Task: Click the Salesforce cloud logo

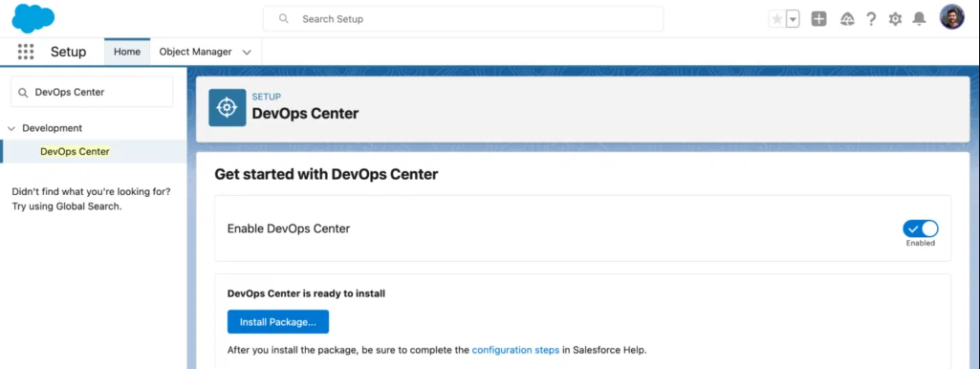Action: coord(33,19)
